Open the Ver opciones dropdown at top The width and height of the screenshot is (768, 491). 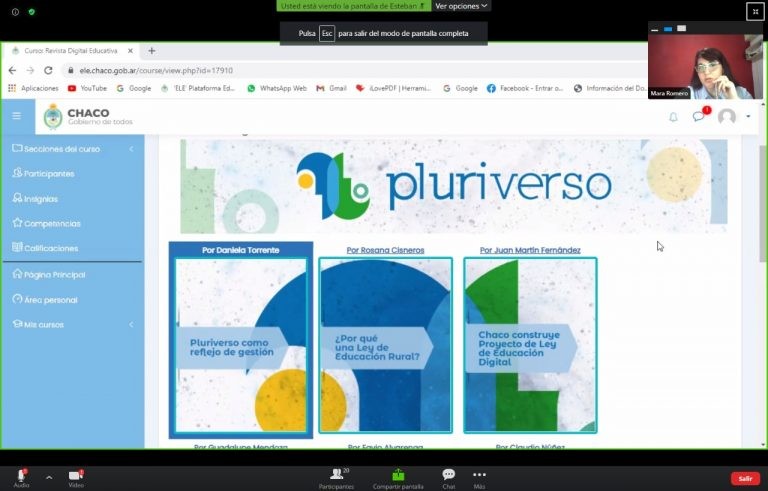(x=461, y=6)
